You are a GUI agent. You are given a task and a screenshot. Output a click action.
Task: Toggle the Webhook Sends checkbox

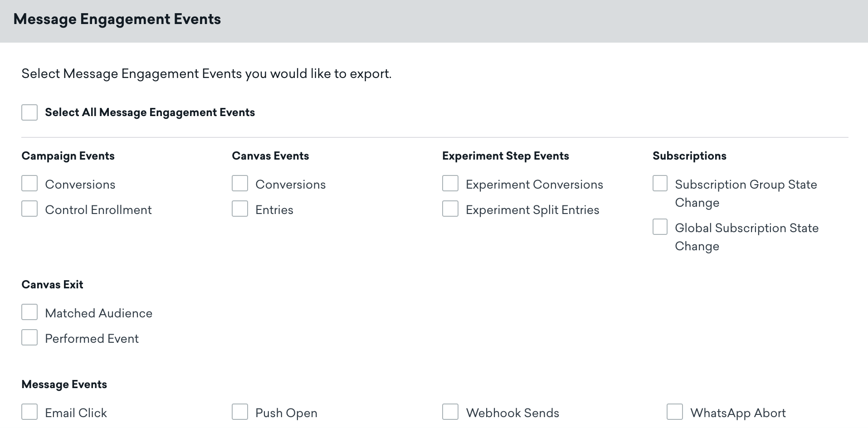pos(450,412)
